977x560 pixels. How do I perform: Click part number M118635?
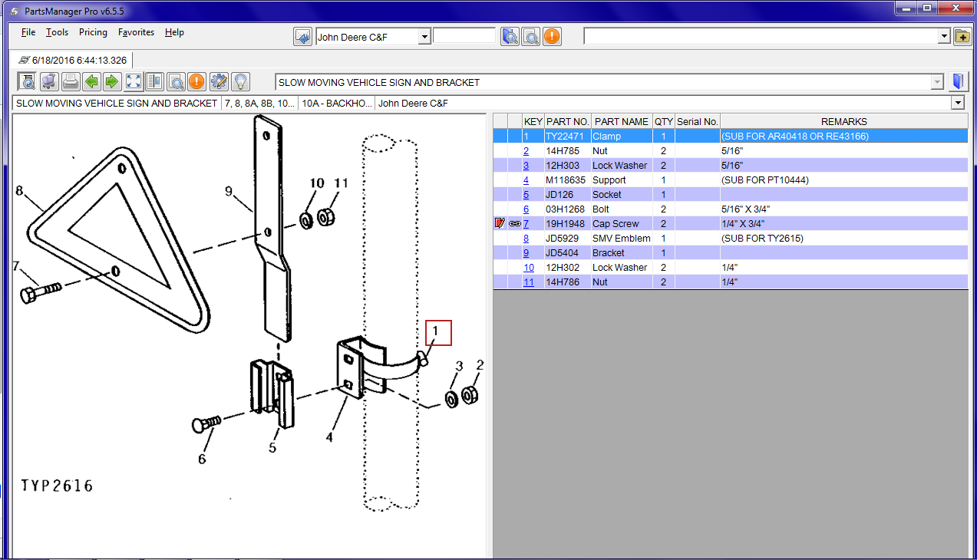(x=566, y=180)
